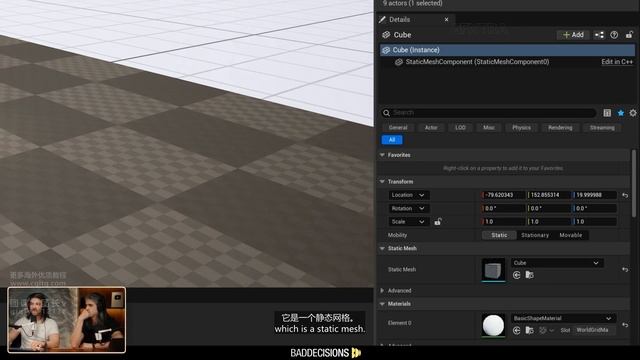Viewport: 640px width, 360px height.
Task: Reset Element 0 material to default icon
Action: [625, 325]
